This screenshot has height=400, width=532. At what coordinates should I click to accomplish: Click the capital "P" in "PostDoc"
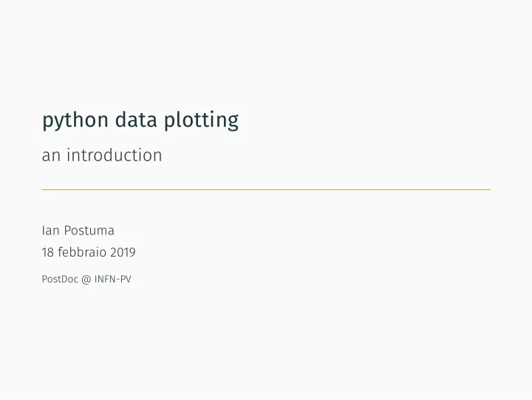44,279
